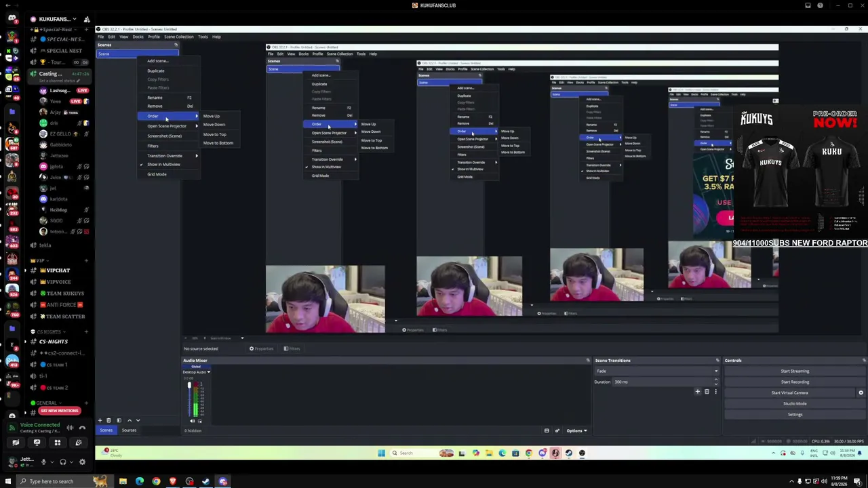Jump to 587 NEW MENTIONS pill

click(60, 411)
